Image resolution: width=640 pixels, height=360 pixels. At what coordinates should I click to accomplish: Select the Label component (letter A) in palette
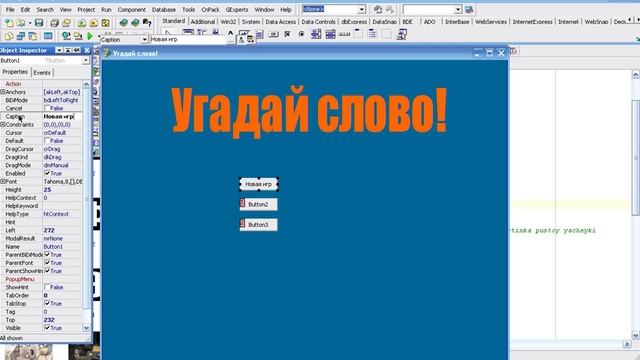pos(230,33)
